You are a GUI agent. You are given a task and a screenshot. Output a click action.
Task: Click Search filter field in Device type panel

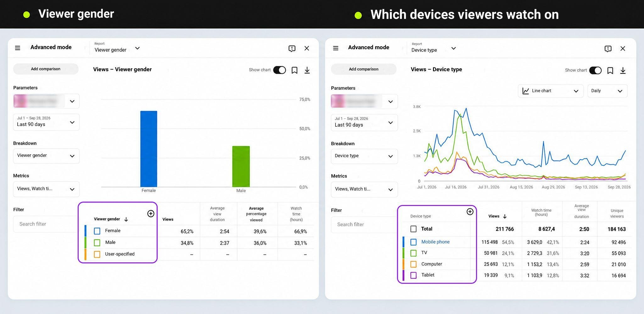coord(364,225)
